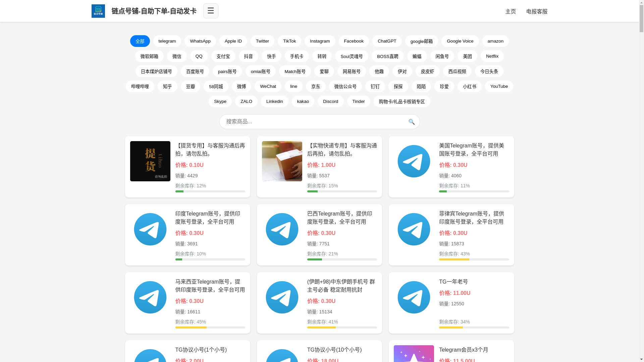Choose the Instagram category
Image resolution: width=644 pixels, height=362 pixels.
click(x=320, y=41)
